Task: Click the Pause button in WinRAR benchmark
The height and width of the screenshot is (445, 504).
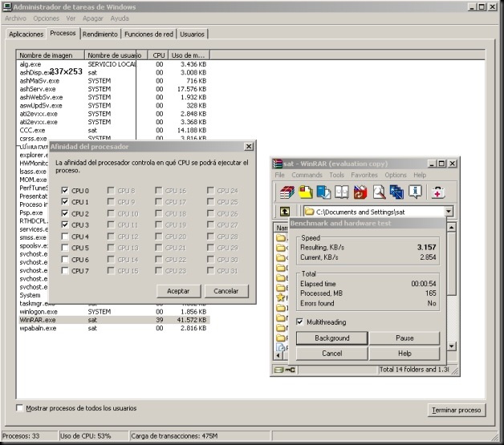Action: coord(404,338)
